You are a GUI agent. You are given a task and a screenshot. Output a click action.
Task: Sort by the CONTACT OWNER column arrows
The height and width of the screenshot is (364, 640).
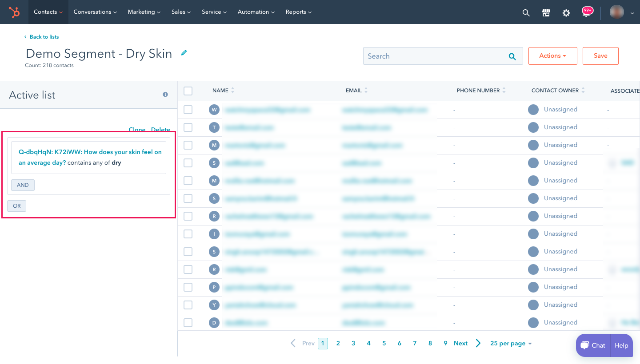[x=583, y=91]
